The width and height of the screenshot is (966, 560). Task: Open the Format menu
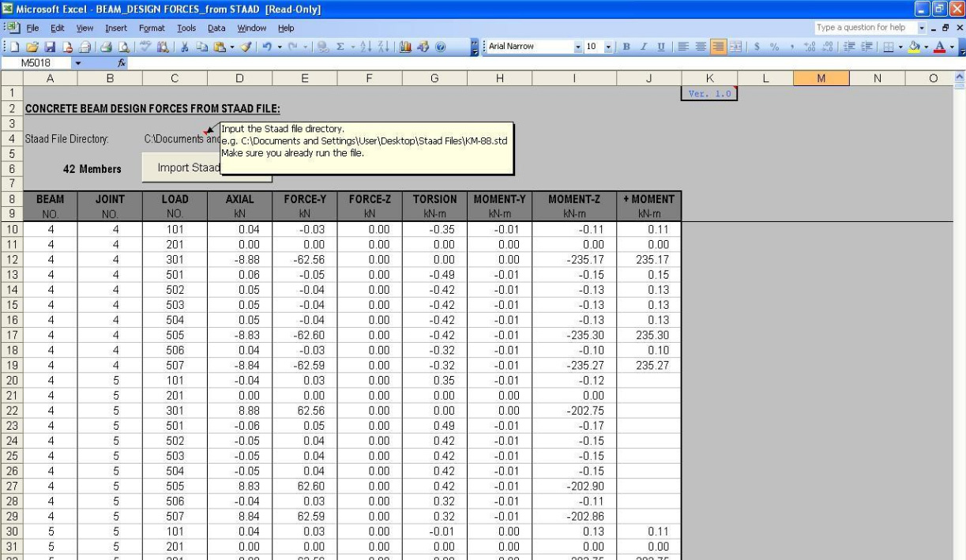coord(152,28)
